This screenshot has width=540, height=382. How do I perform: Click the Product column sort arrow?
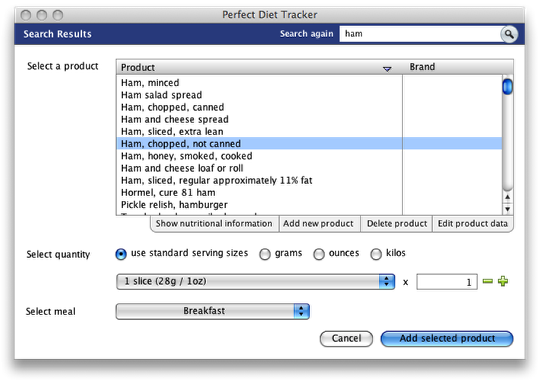[387, 69]
